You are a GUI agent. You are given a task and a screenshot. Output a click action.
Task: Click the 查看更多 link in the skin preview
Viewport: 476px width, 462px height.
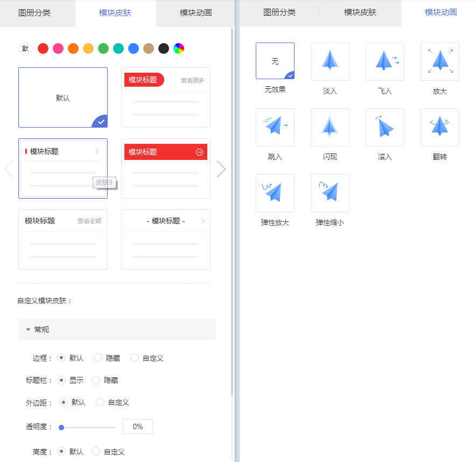192,80
